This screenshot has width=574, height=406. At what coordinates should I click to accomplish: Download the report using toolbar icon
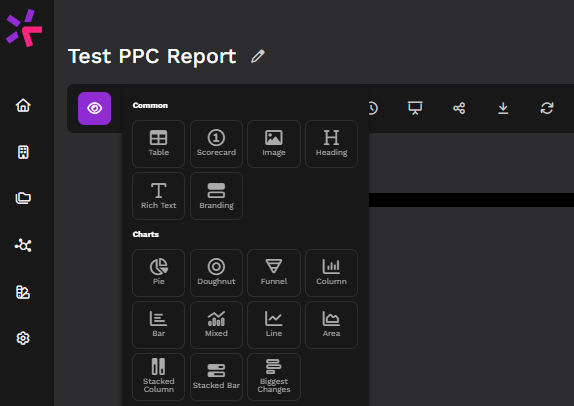point(503,108)
